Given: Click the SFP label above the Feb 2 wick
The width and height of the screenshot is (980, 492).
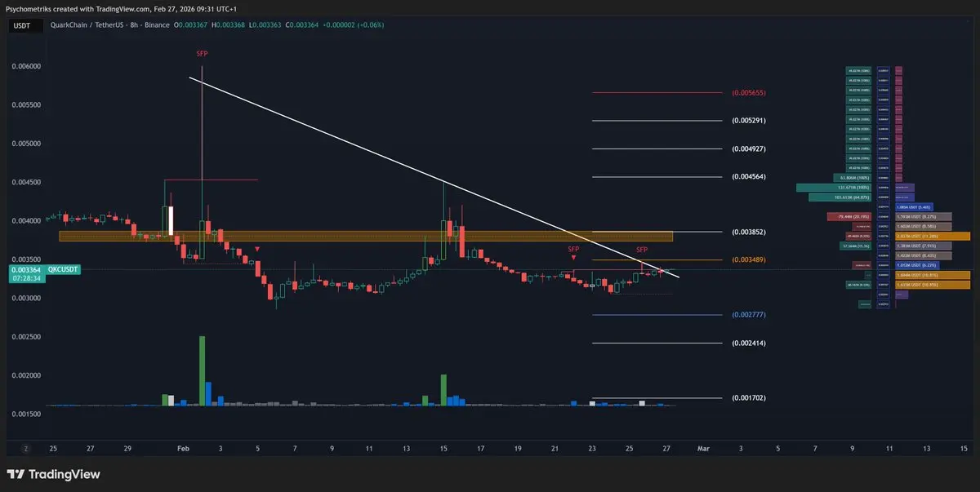Looking at the screenshot, I should click(202, 54).
